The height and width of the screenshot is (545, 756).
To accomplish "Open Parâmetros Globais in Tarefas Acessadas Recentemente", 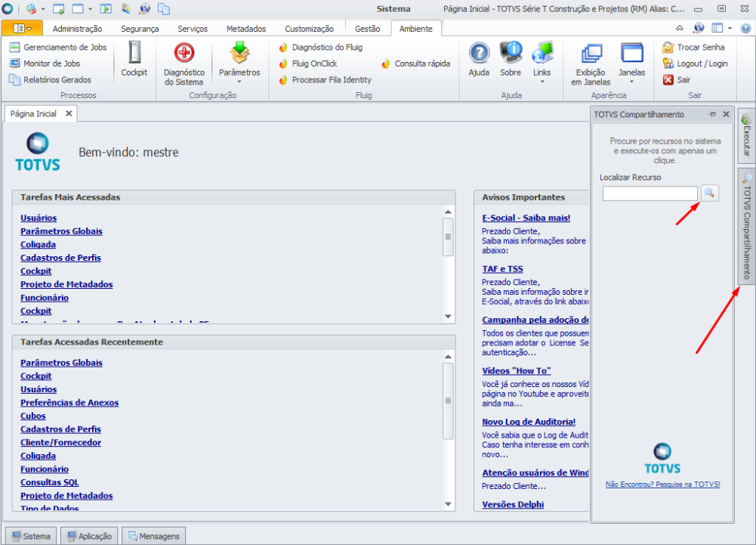I will [x=61, y=363].
